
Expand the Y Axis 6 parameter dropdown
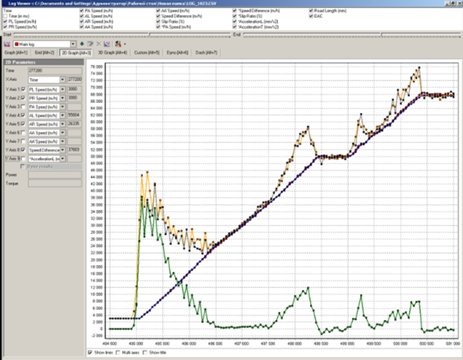pyautogui.click(x=62, y=133)
